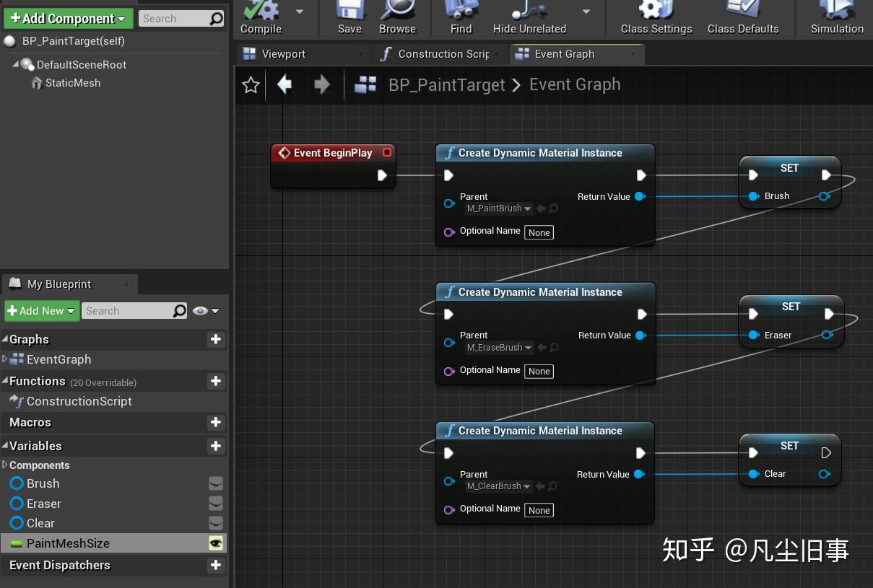Toggle visibility of PaintMeshSize variable
This screenshot has height=588, width=873.
click(x=214, y=543)
